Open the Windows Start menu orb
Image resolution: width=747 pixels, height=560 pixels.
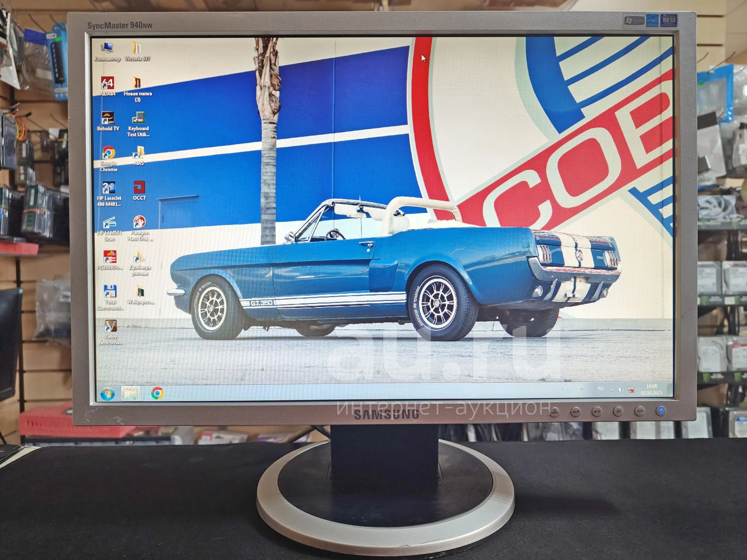click(x=107, y=393)
